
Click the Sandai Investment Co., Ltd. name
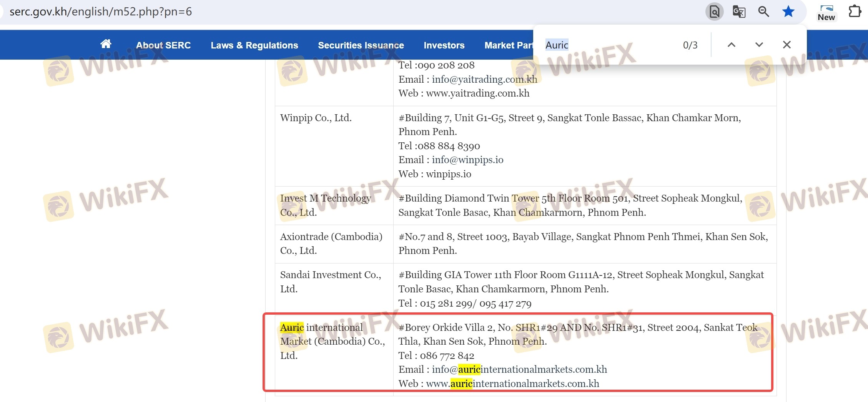point(331,282)
